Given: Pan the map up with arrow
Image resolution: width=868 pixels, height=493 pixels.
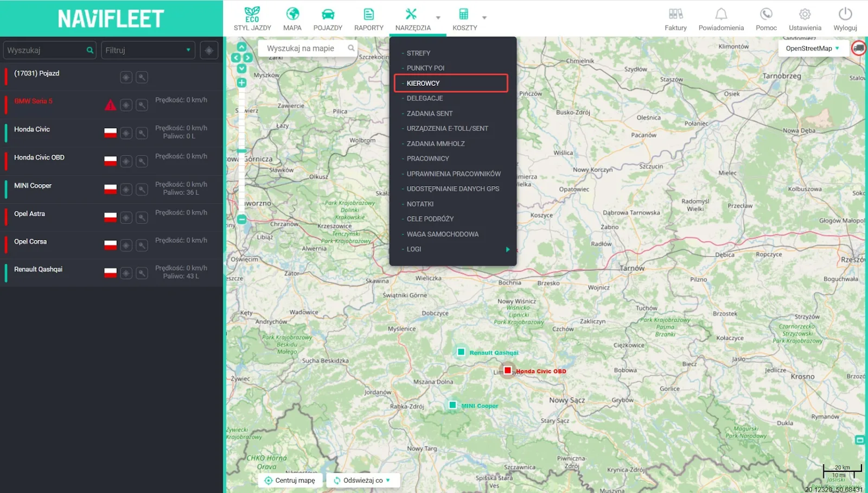Looking at the screenshot, I should pyautogui.click(x=242, y=47).
